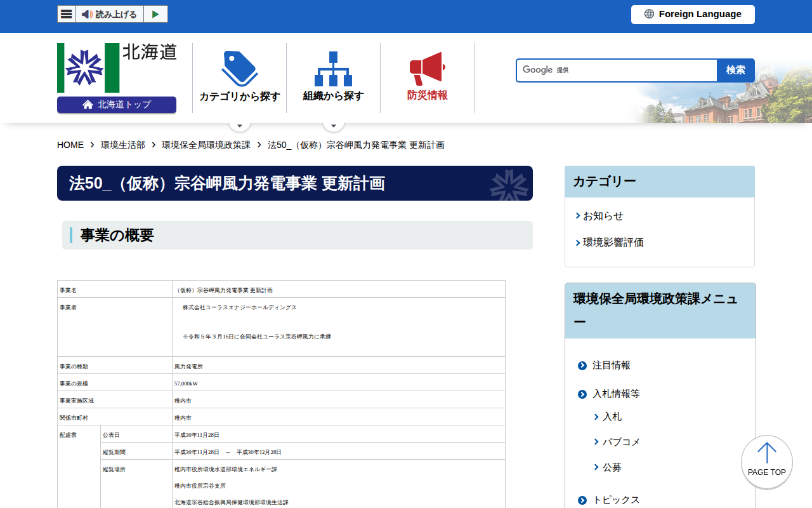Select 稚内市役所宗谷支所 text
Viewport: 812px width, 508px height.
coord(200,486)
